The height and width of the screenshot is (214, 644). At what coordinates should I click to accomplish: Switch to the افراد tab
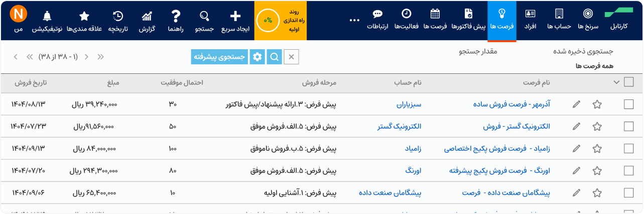pos(531,20)
